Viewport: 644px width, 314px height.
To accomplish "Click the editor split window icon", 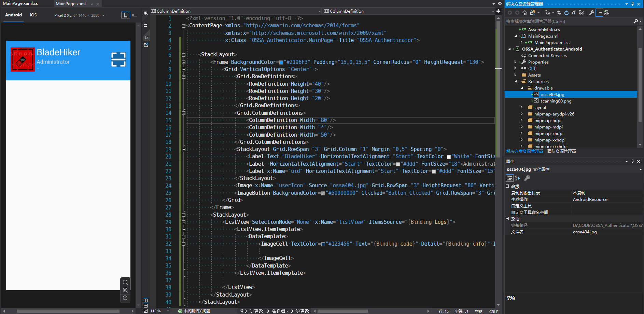I will (x=498, y=11).
